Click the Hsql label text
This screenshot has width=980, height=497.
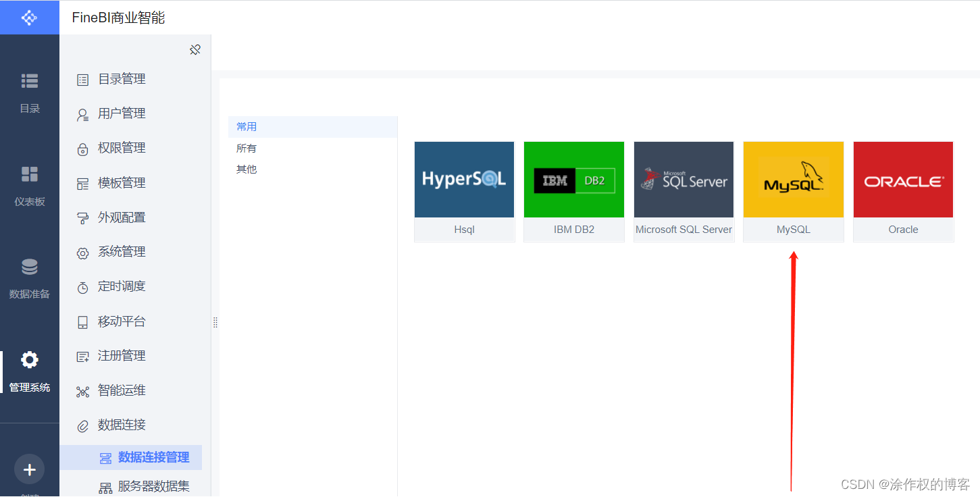coord(465,230)
